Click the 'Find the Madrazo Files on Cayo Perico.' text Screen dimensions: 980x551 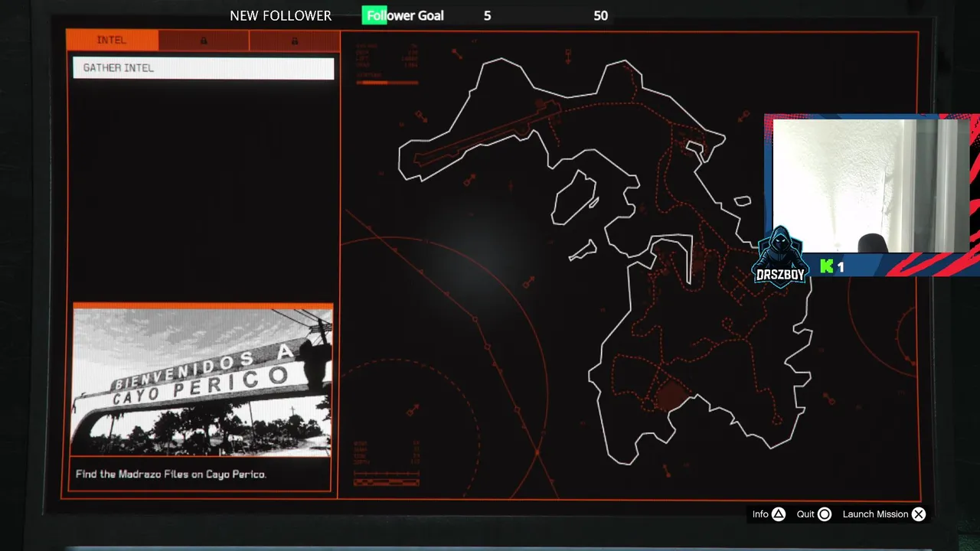[x=171, y=474]
